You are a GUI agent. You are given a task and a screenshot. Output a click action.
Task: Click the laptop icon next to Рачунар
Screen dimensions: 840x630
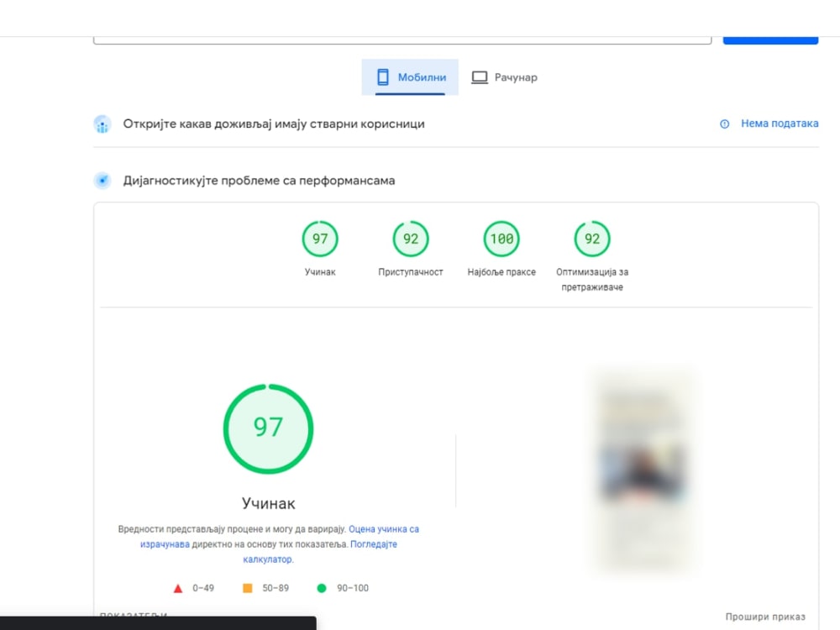click(x=480, y=77)
